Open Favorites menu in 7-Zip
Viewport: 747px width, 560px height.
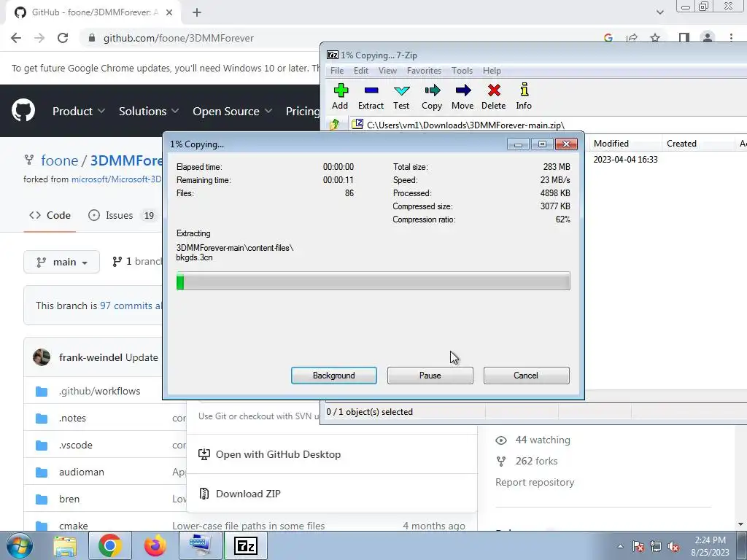coord(424,71)
